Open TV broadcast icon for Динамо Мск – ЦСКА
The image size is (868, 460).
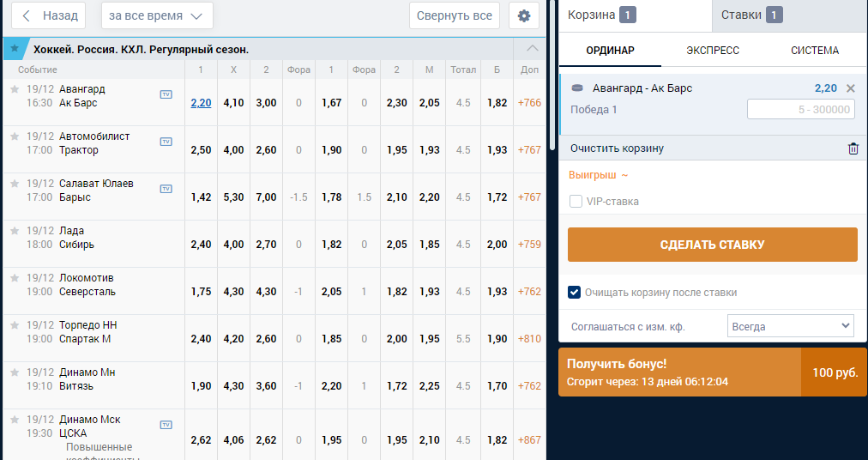pyautogui.click(x=166, y=425)
